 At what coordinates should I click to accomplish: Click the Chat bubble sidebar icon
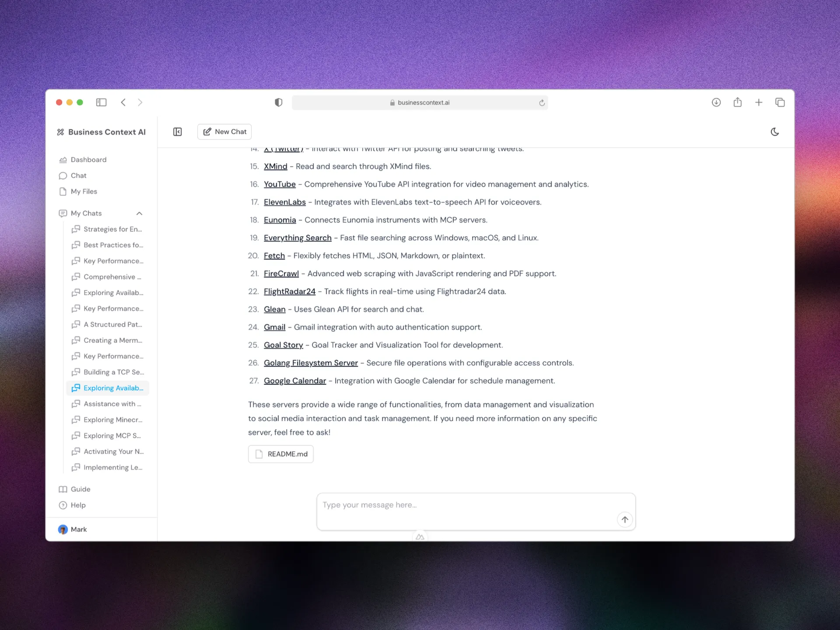coord(63,175)
